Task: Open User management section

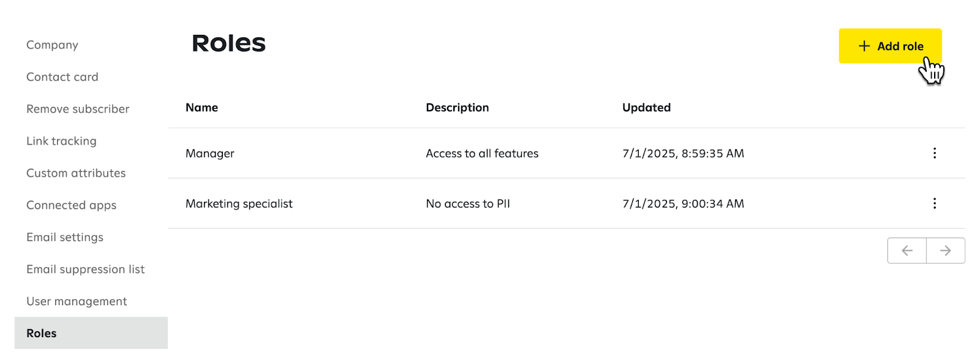Action: pos(77,301)
